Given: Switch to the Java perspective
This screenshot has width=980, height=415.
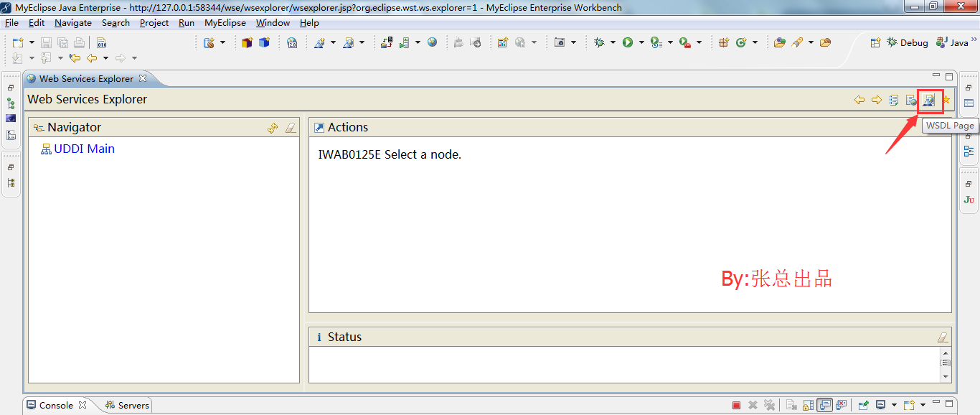Looking at the screenshot, I should (x=953, y=43).
